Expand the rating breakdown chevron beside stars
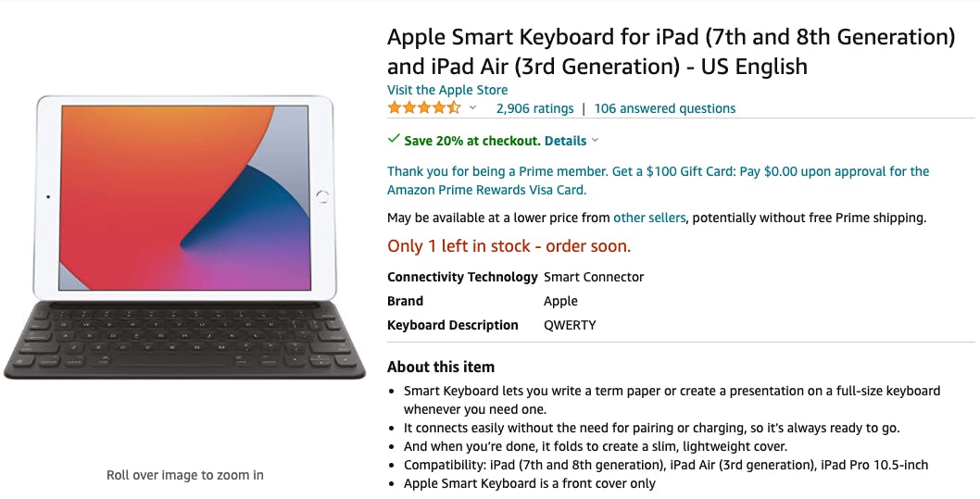Screen dimensions: 980x499 (472, 108)
